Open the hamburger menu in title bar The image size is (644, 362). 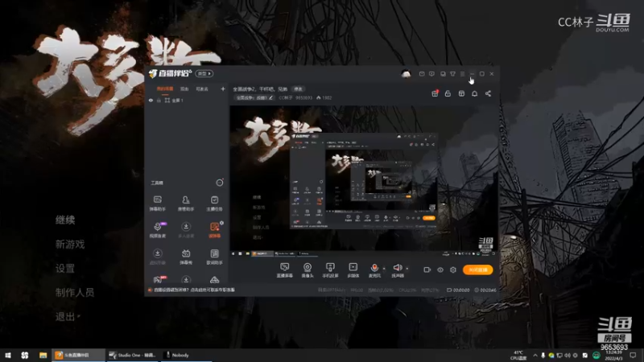pos(462,74)
